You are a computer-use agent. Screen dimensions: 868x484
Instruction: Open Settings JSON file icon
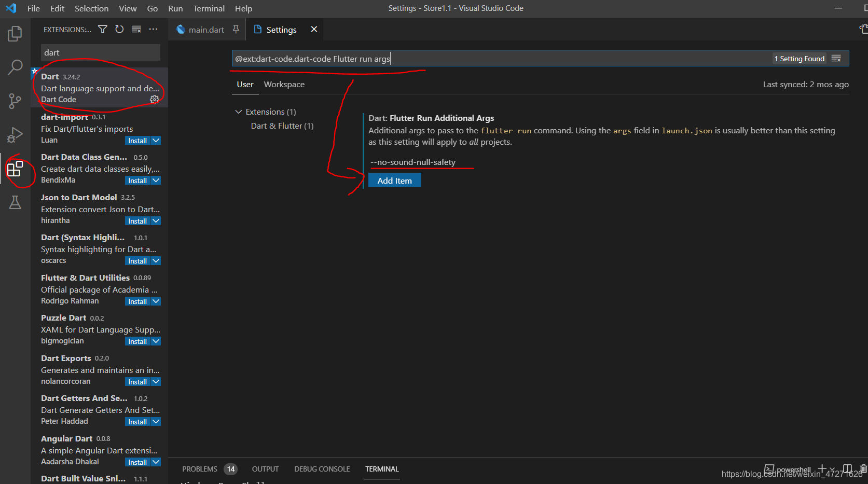tap(863, 29)
